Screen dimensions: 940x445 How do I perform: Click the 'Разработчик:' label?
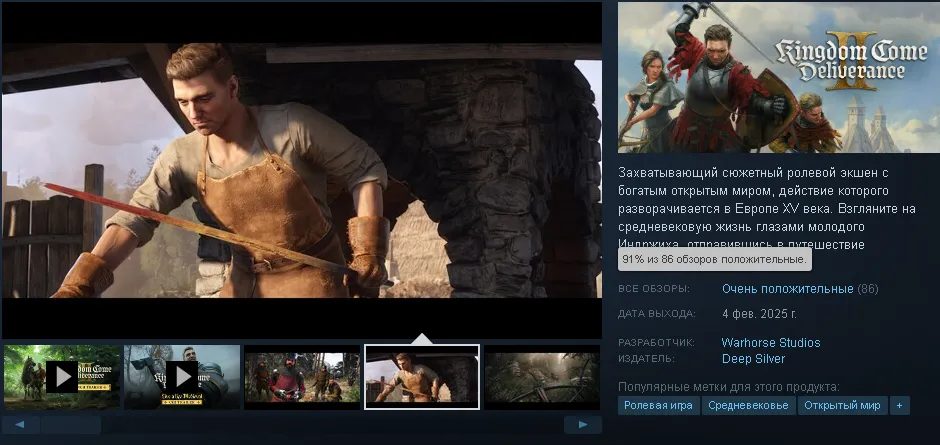656,343
